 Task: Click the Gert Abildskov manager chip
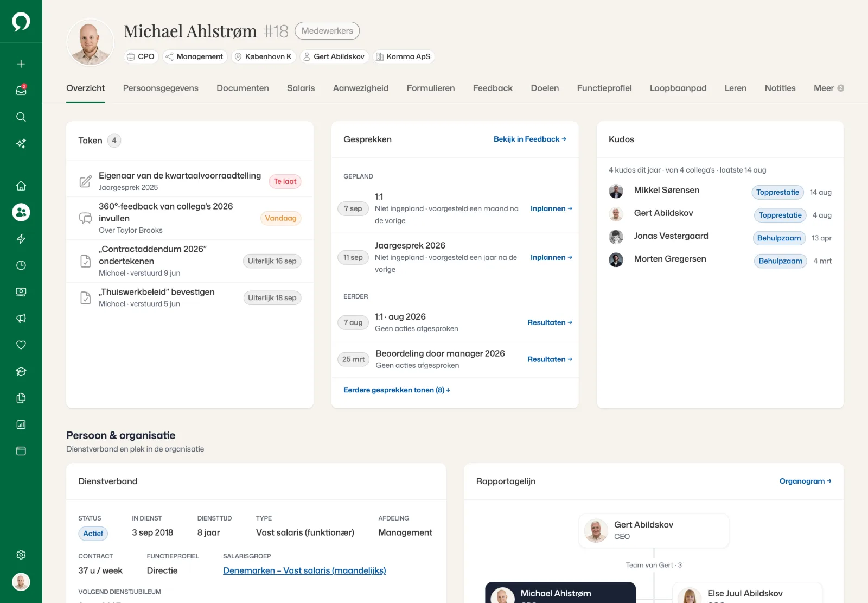click(334, 56)
